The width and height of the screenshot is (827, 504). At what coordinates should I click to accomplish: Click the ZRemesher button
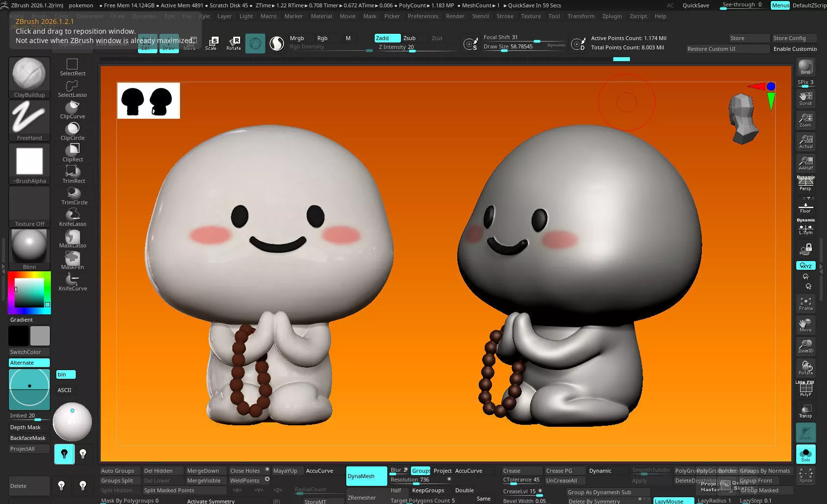point(366,498)
